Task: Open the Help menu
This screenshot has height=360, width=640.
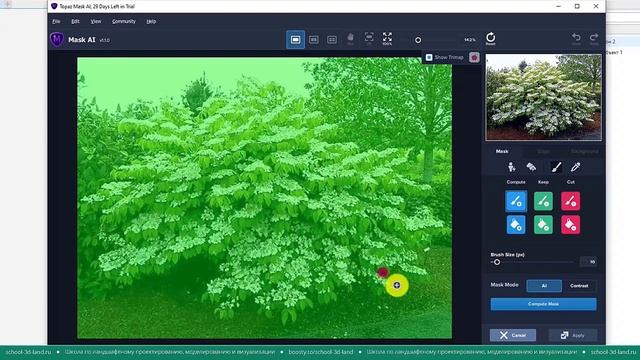Action: (x=151, y=21)
